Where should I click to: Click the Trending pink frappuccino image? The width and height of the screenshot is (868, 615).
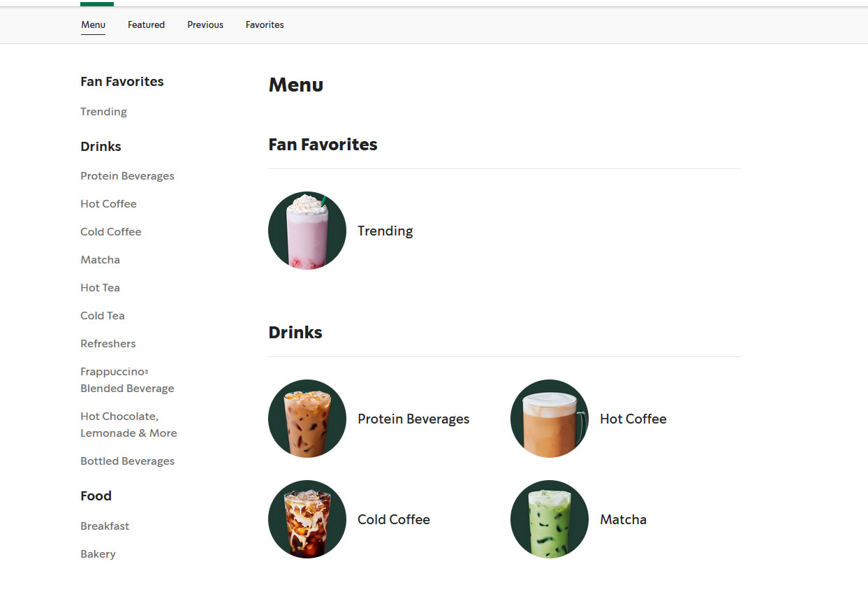307,231
